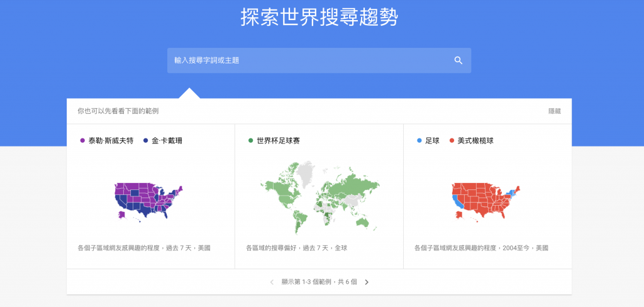Image resolution: width=644 pixels, height=307 pixels.
Task: Click the dark blue dot beside 金·卡戴珊
Action: click(x=145, y=141)
